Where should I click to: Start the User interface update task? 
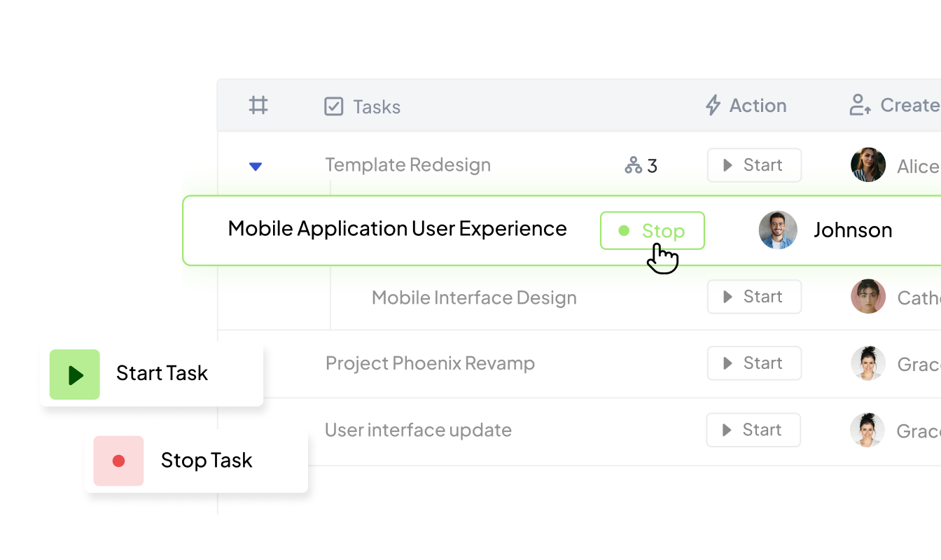click(753, 430)
